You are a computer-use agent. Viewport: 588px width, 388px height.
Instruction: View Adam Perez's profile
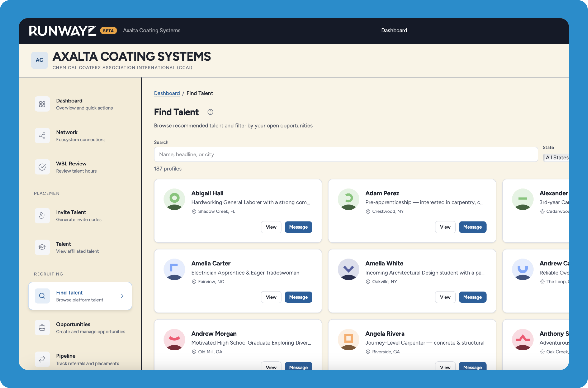445,227
